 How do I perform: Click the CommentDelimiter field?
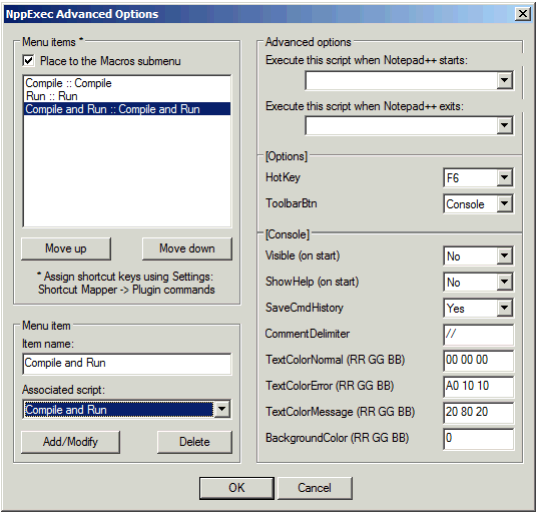pyautogui.click(x=478, y=334)
